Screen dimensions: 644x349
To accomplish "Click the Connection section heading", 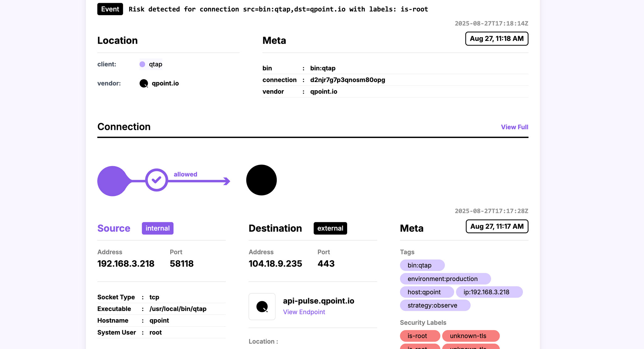I will pos(124,127).
